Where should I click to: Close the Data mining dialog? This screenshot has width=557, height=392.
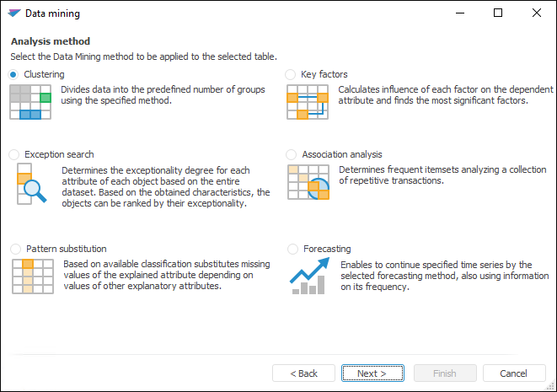tap(537, 13)
